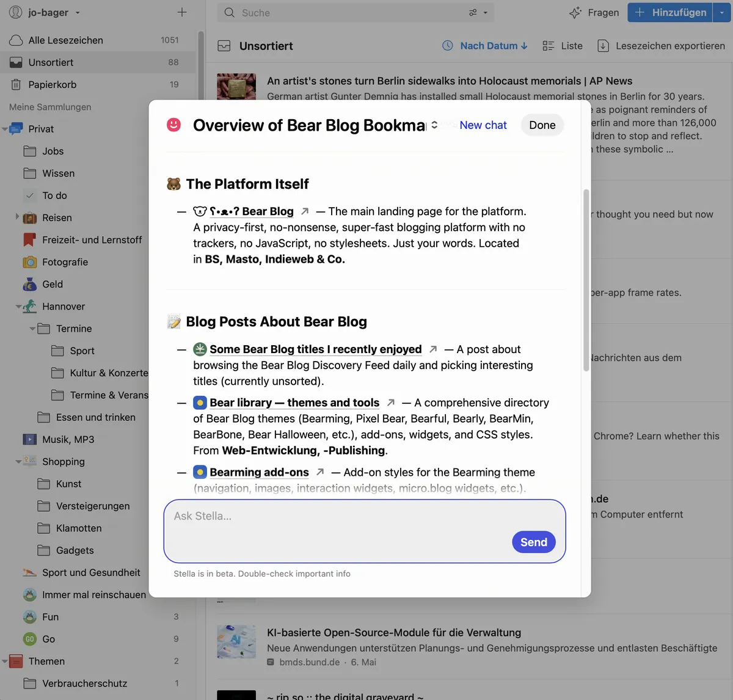This screenshot has height=700, width=733.
Task: Click the Sport und Gesundheit shoe icon
Action: (29, 572)
